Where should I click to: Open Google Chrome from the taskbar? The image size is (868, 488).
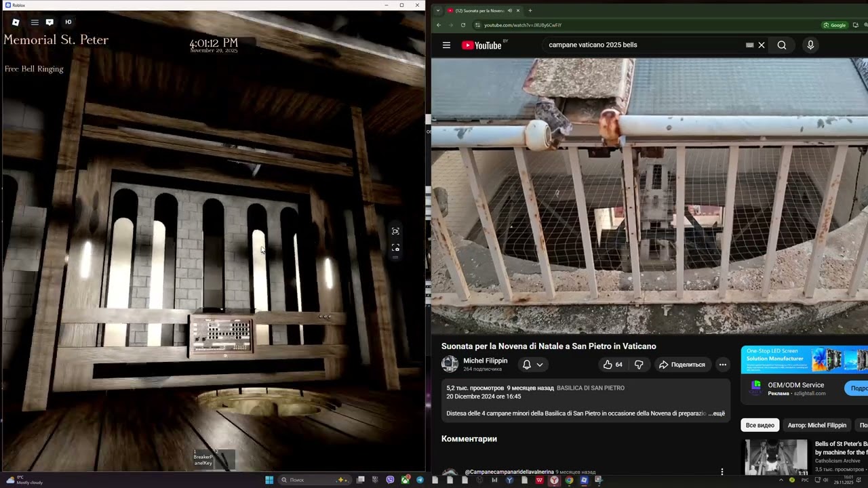[569, 480]
